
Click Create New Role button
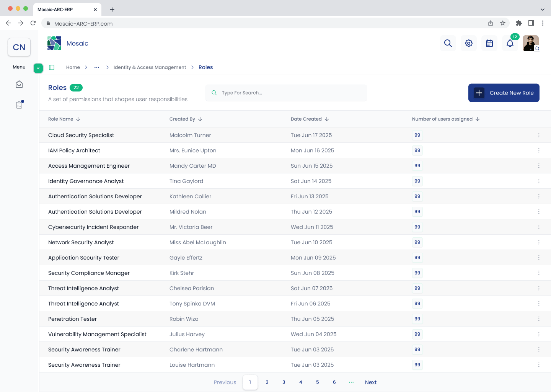504,93
